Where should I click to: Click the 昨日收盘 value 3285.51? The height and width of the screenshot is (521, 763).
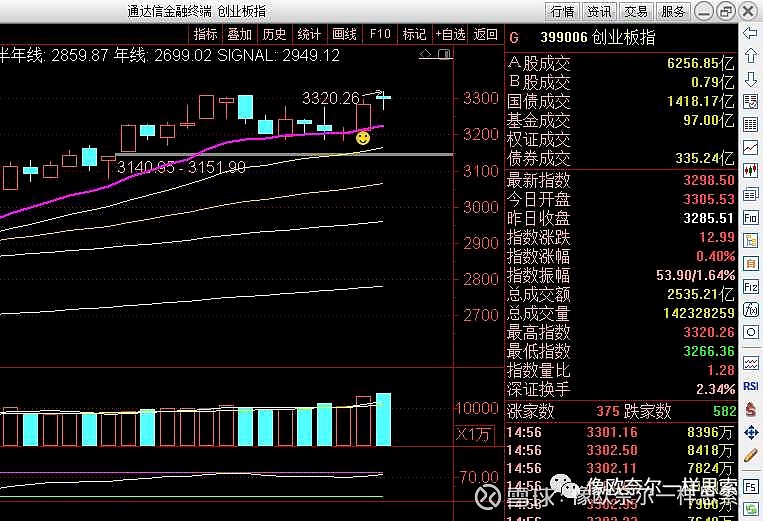click(x=708, y=218)
